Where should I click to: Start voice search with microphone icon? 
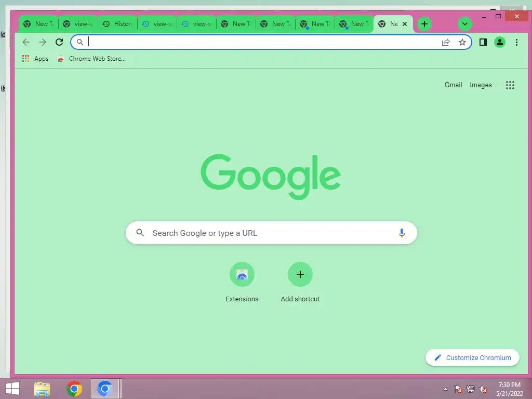coord(402,233)
